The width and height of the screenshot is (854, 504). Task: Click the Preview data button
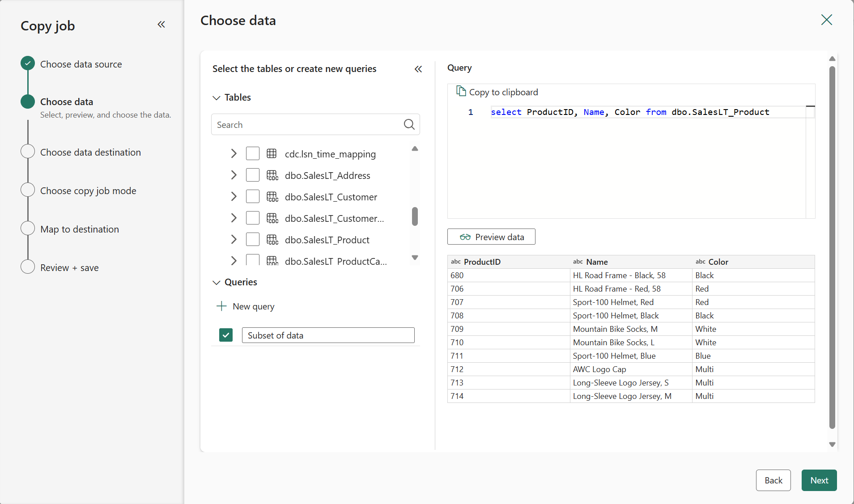click(491, 237)
